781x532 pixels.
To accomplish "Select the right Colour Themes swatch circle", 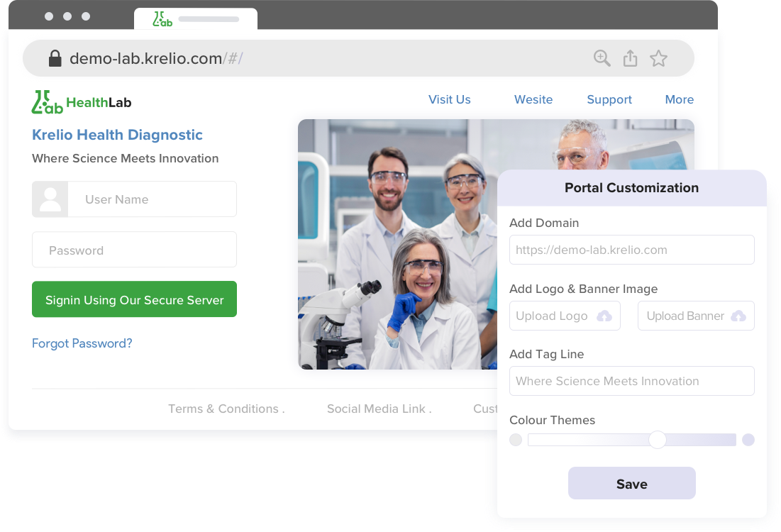I will coord(748,440).
